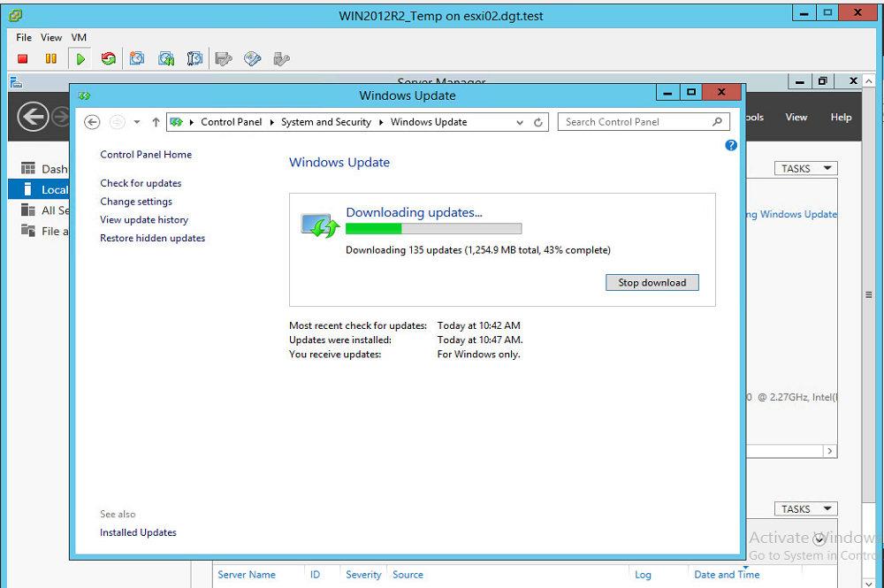Click vSphere console title bar icon

pyautogui.click(x=16, y=15)
